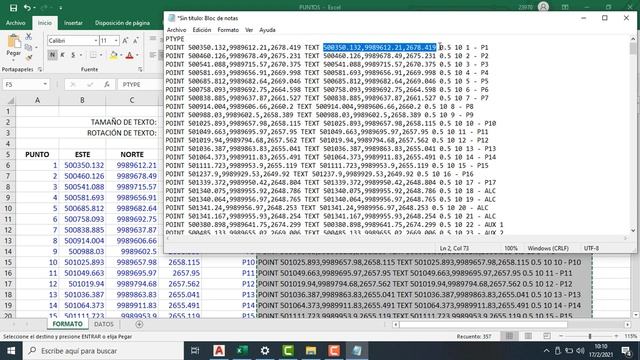
Task: Click the Name Box showing F5
Action: 22,84
